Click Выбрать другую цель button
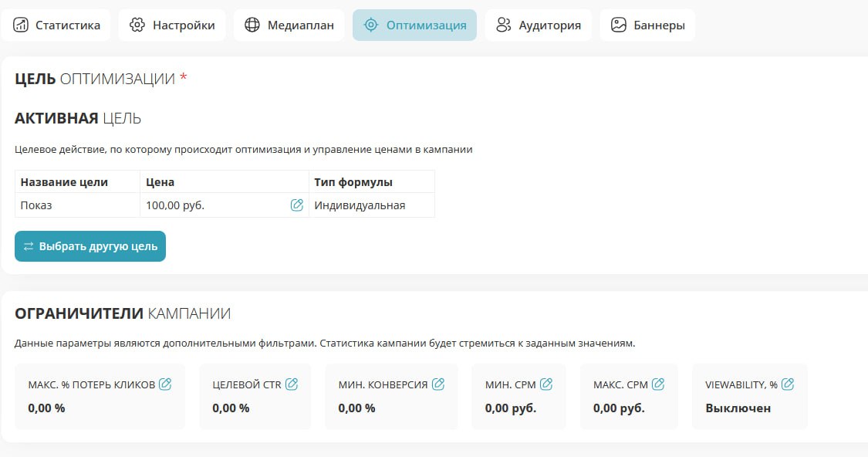This screenshot has width=868, height=457. coord(90,246)
